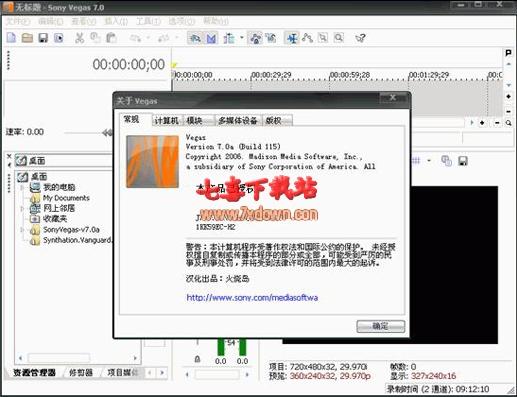
Task: Click the Save Snapshot icon in preview
Action: pyautogui.click(x=463, y=161)
